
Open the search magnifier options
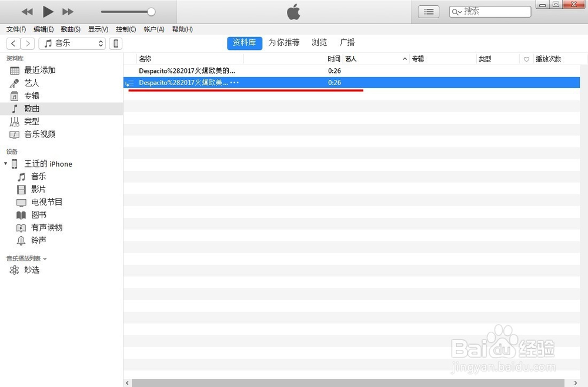456,12
